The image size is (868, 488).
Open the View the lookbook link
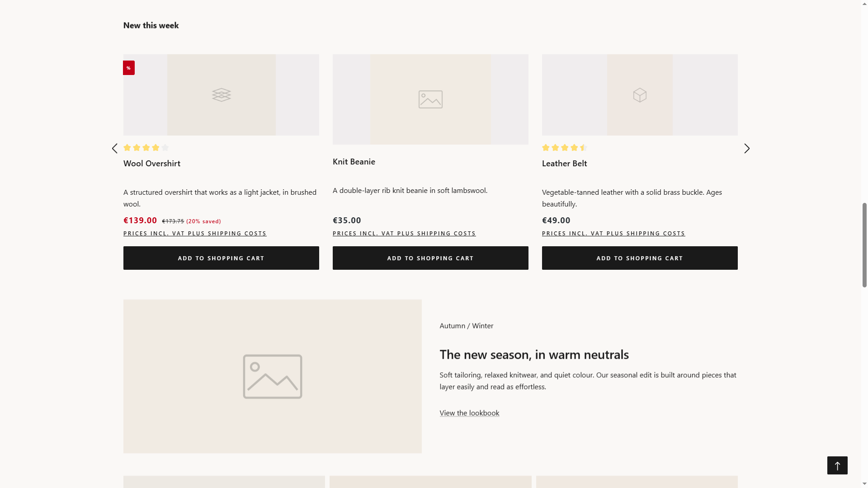[469, 413]
